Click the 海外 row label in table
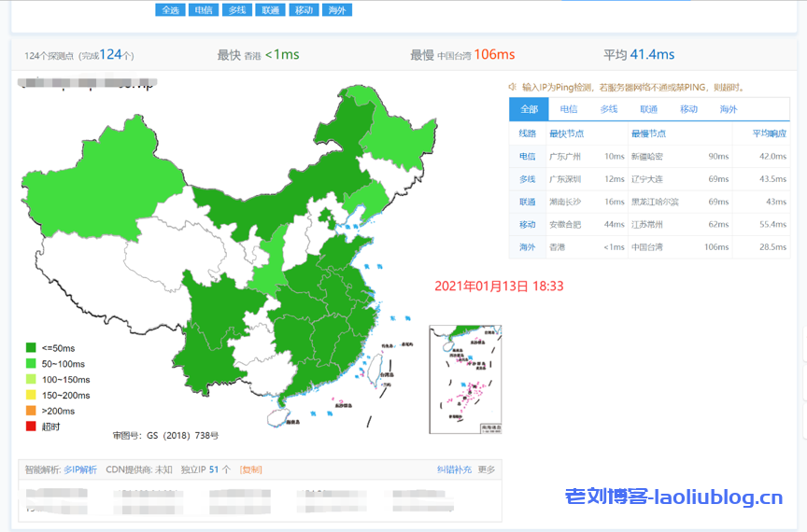 coord(528,247)
